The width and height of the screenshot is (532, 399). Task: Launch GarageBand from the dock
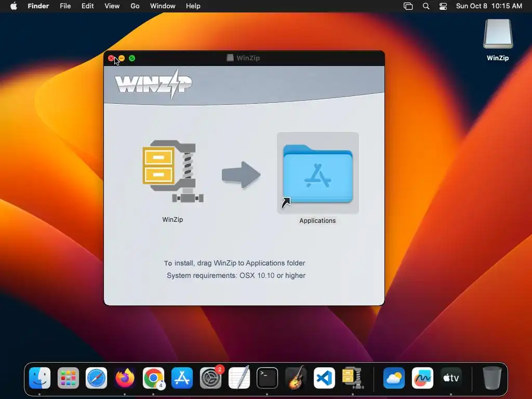point(296,378)
